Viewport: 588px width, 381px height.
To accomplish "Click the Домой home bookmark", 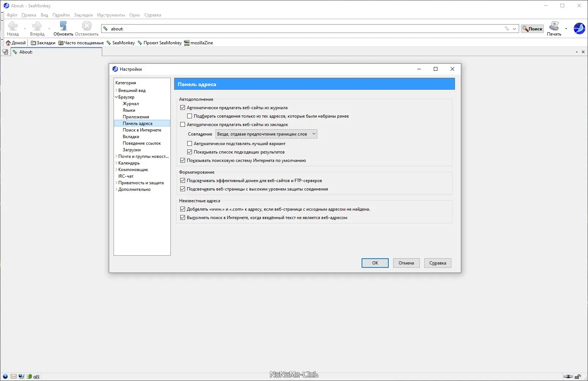I will pos(16,43).
